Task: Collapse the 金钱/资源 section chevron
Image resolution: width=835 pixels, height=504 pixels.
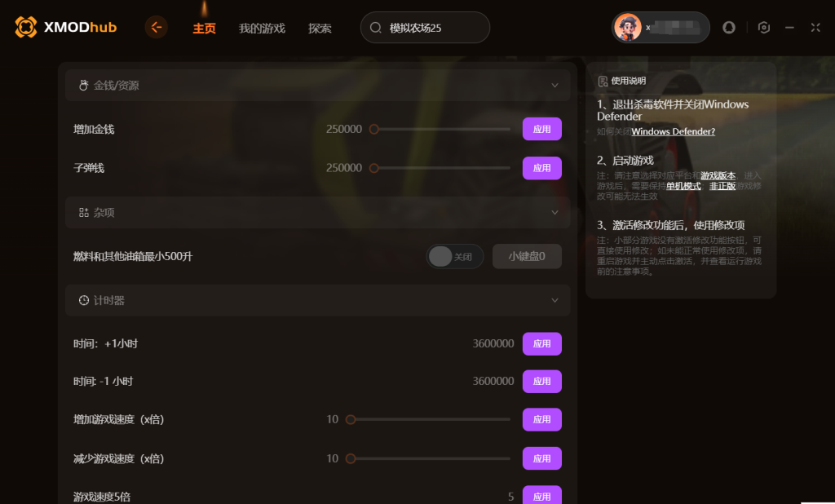Action: point(554,86)
